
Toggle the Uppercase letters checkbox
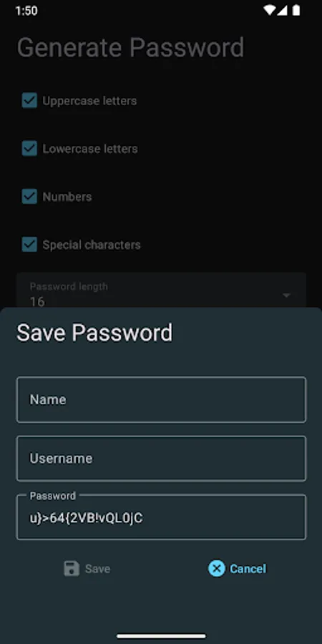pos(29,101)
